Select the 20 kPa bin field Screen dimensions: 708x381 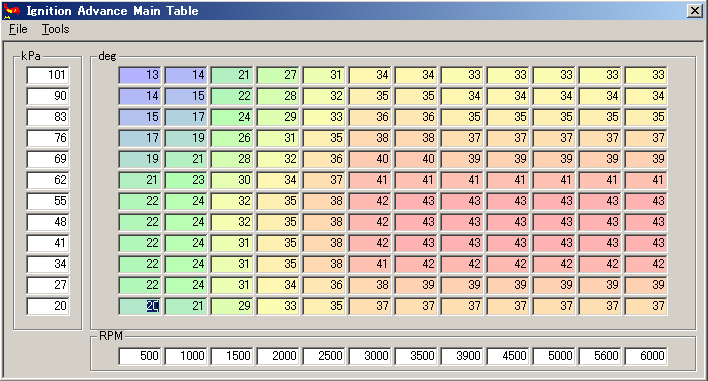click(48, 306)
